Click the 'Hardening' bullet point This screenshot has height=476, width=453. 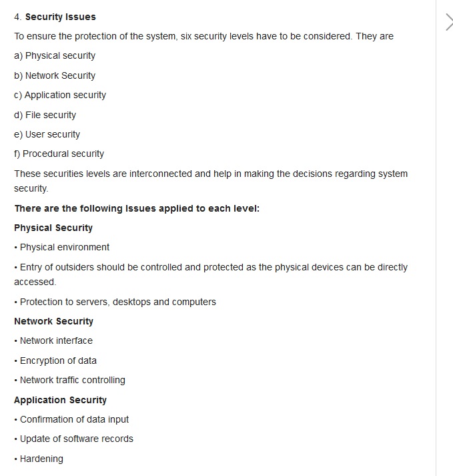[41, 459]
